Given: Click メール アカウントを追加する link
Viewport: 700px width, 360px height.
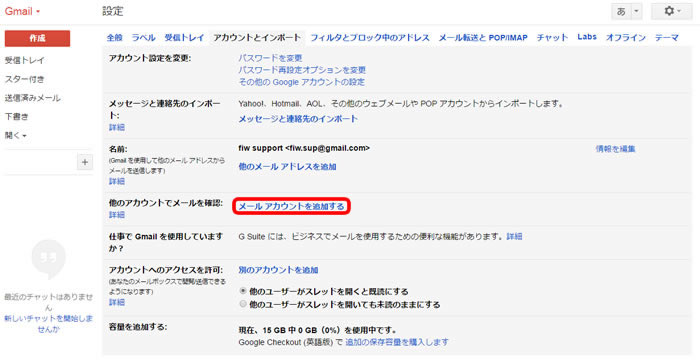Looking at the screenshot, I should pos(291,206).
